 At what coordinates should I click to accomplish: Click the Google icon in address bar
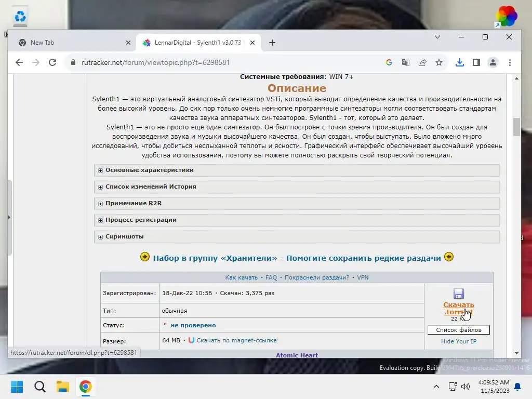(389, 62)
